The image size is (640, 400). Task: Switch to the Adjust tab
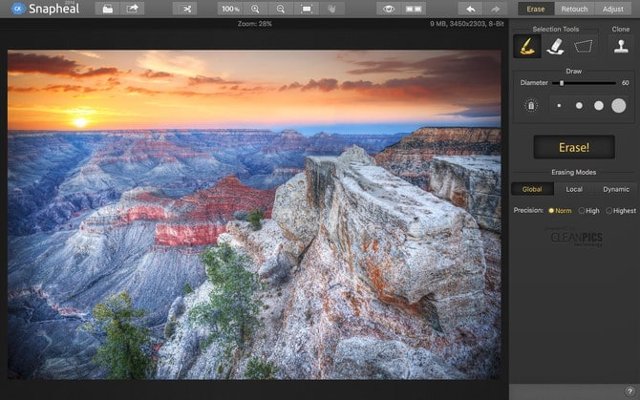point(613,8)
